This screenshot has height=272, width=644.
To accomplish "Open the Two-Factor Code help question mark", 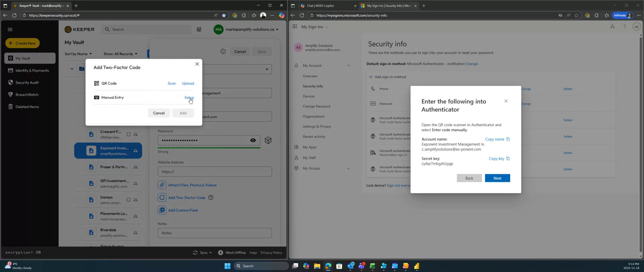I will tap(211, 197).
